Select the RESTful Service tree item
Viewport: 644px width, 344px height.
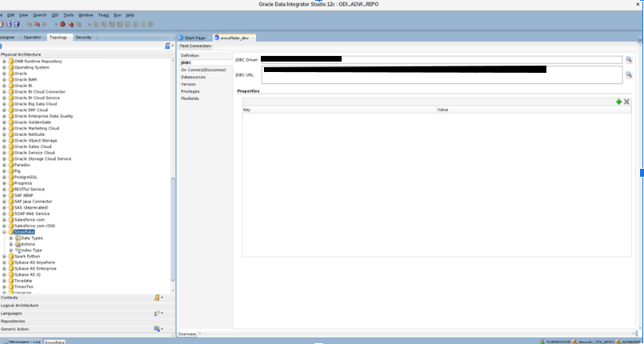[30, 190]
